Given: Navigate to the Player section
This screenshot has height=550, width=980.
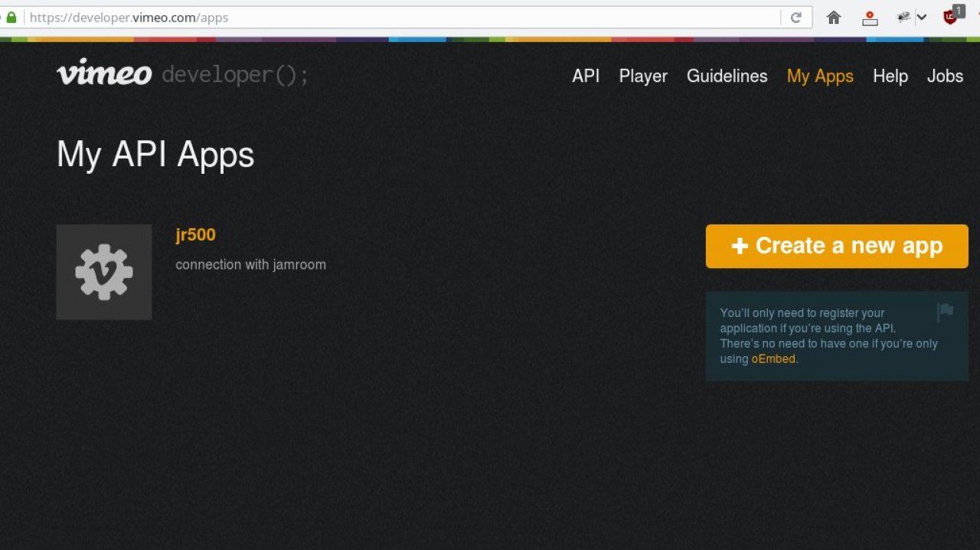Looking at the screenshot, I should point(643,76).
